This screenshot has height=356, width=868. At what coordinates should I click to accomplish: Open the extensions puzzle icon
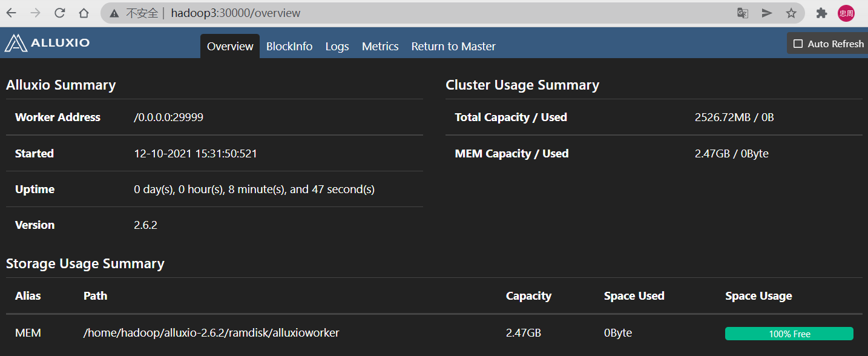[821, 13]
